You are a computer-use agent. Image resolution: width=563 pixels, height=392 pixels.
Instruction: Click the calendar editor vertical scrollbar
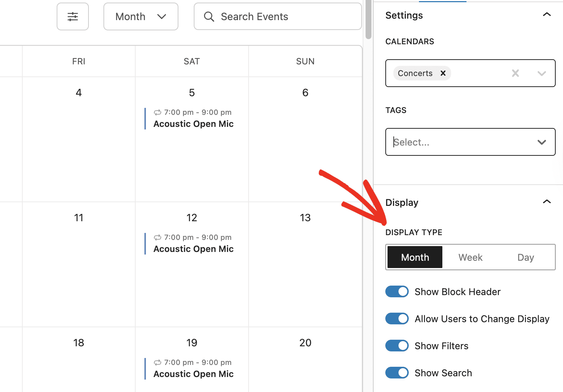[x=368, y=19]
